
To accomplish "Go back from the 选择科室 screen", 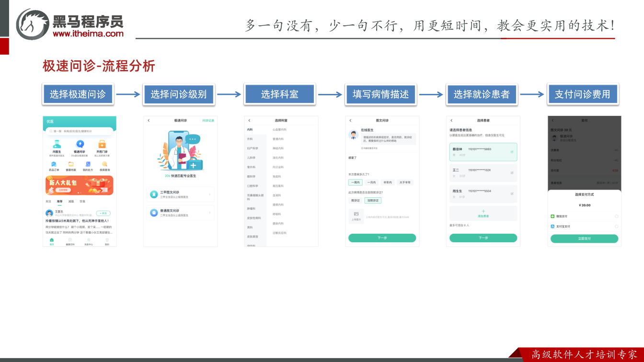I will click(x=249, y=120).
